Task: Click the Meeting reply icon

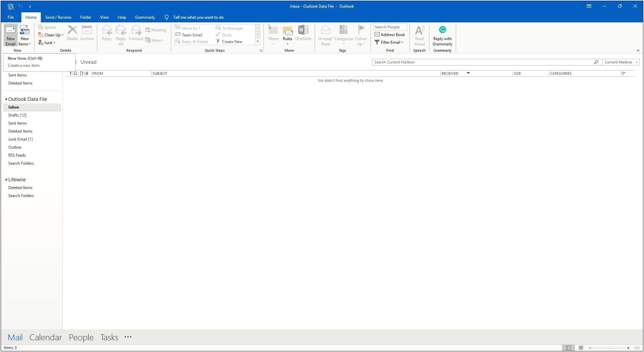Action: click(x=148, y=30)
